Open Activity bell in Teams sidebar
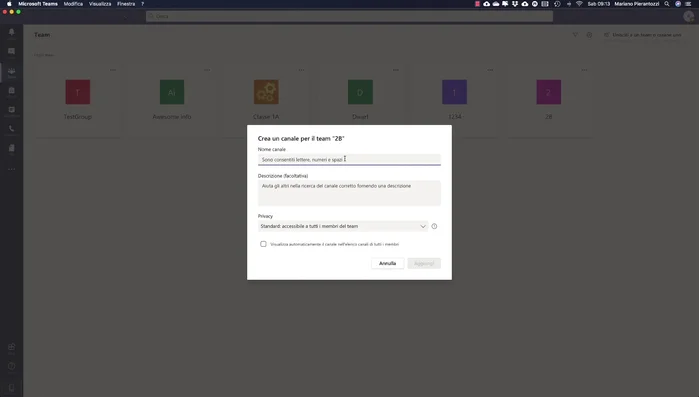This screenshot has height=397, width=699. tap(12, 32)
